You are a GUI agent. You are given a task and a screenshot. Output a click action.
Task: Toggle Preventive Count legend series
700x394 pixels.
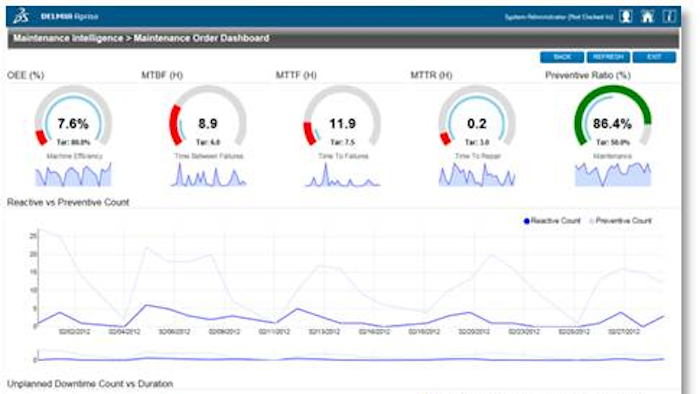click(621, 221)
